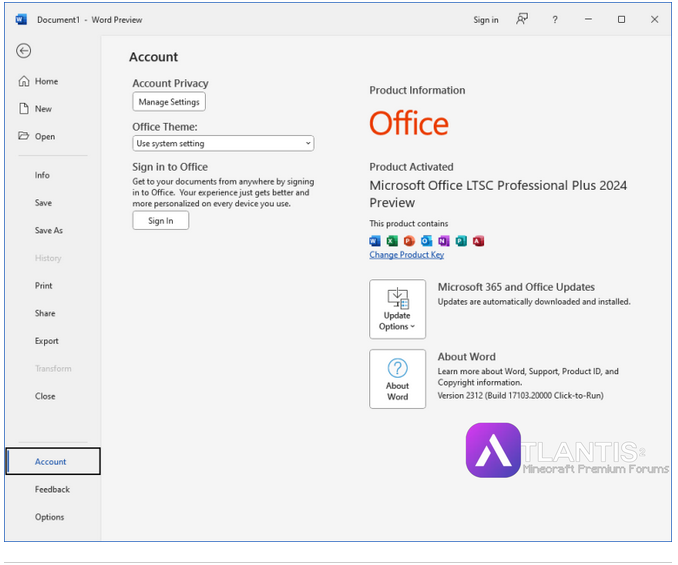This screenshot has width=678, height=565.
Task: Click the person-with-speech-bubble icon in title bar
Action: (x=522, y=19)
